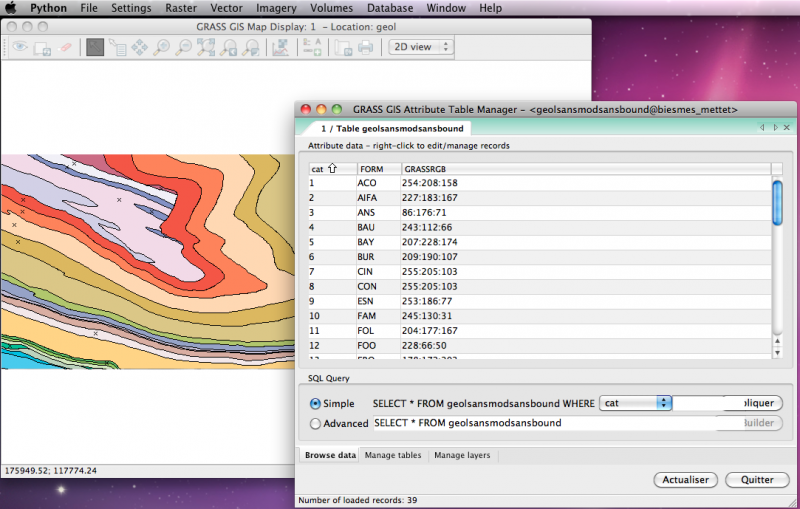Open the 2D view mode dropdown
The width and height of the screenshot is (800, 509).
(x=420, y=47)
